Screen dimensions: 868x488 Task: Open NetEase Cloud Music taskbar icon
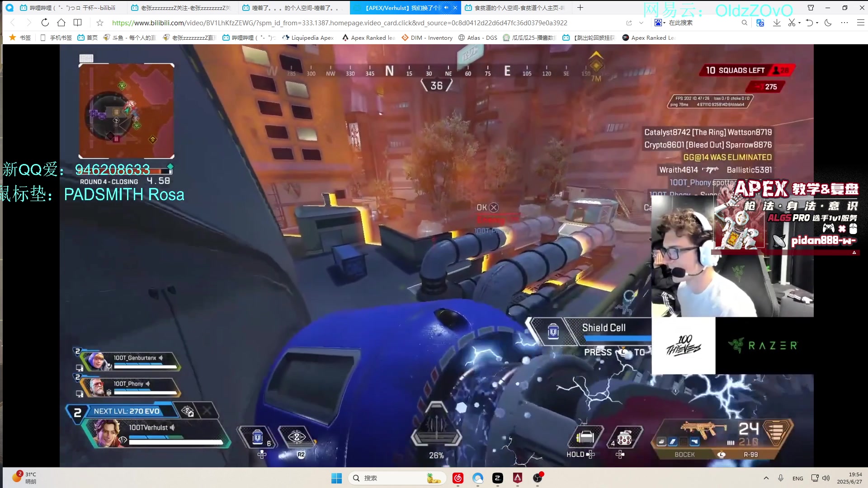point(458,478)
